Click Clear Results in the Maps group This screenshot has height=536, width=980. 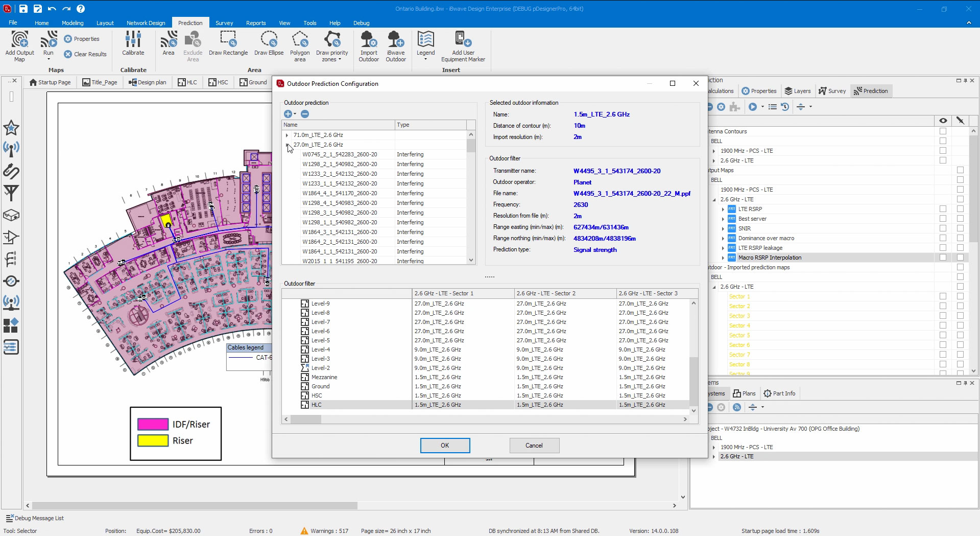click(85, 54)
